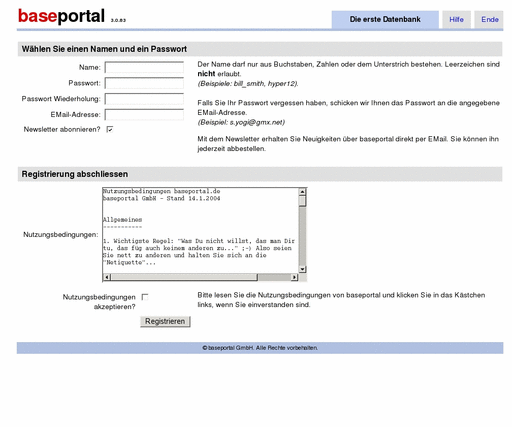This screenshot has width=512, height=427.
Task: Click the EMail-Adresse input field
Action: [144, 115]
